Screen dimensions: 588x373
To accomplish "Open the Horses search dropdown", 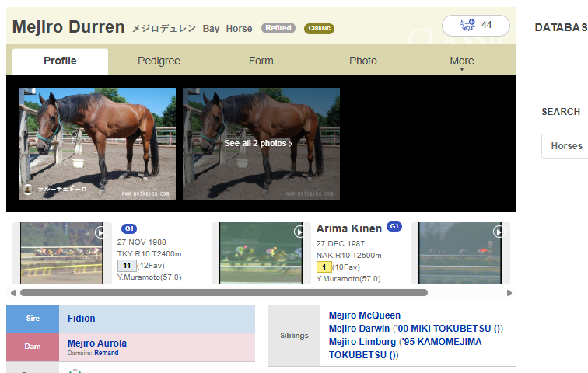I will click(566, 145).
